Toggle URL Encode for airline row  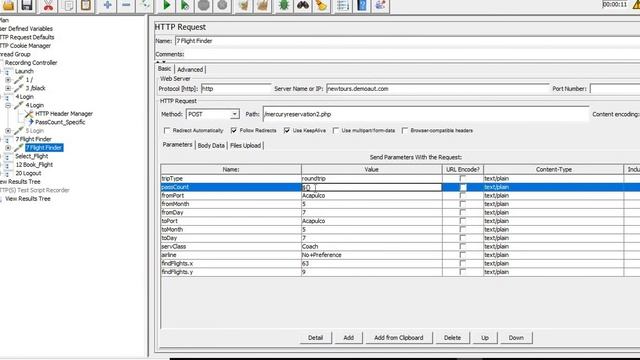click(462, 255)
